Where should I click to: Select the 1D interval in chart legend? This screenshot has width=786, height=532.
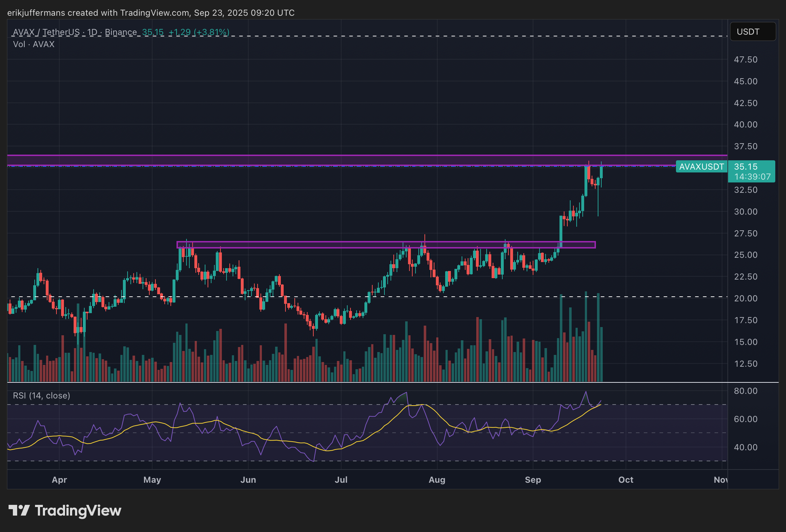pyautogui.click(x=92, y=32)
